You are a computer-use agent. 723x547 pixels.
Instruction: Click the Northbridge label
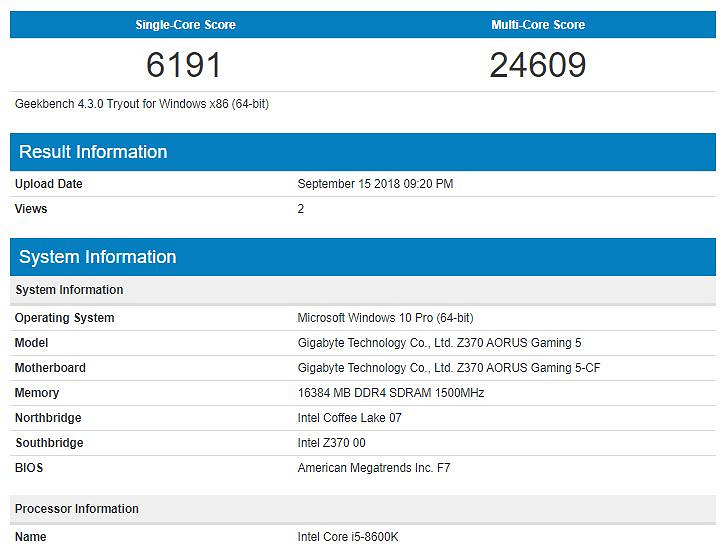click(x=48, y=417)
